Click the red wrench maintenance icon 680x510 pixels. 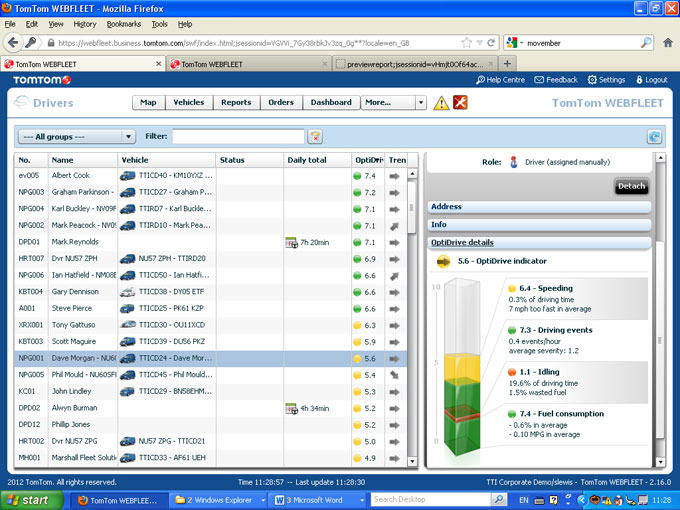point(460,102)
